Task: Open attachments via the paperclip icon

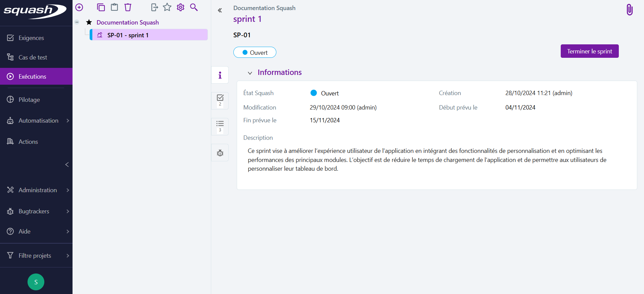Action: [x=630, y=10]
